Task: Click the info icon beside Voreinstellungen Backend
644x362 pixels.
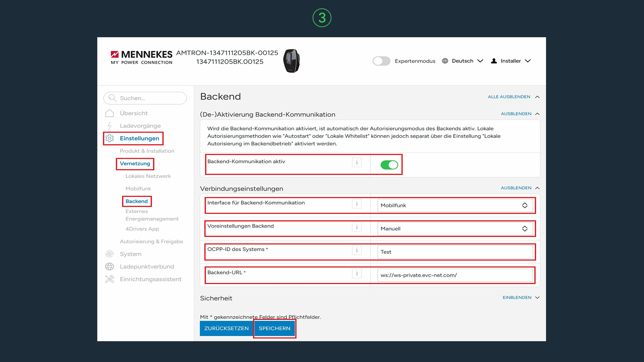Action: point(357,227)
